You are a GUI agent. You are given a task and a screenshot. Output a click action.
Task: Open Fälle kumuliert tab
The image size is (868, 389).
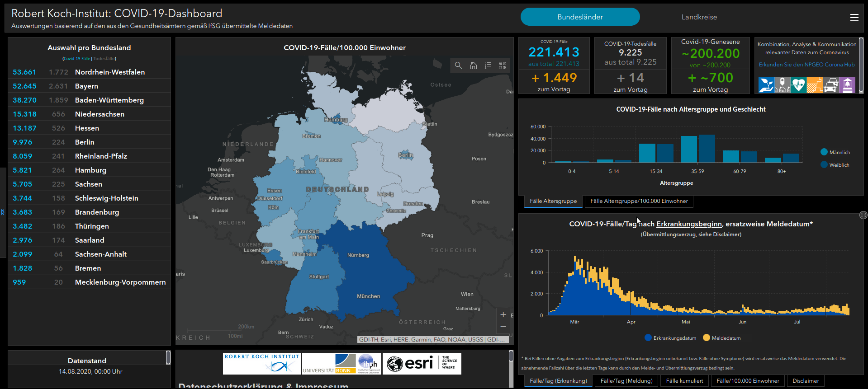point(684,381)
